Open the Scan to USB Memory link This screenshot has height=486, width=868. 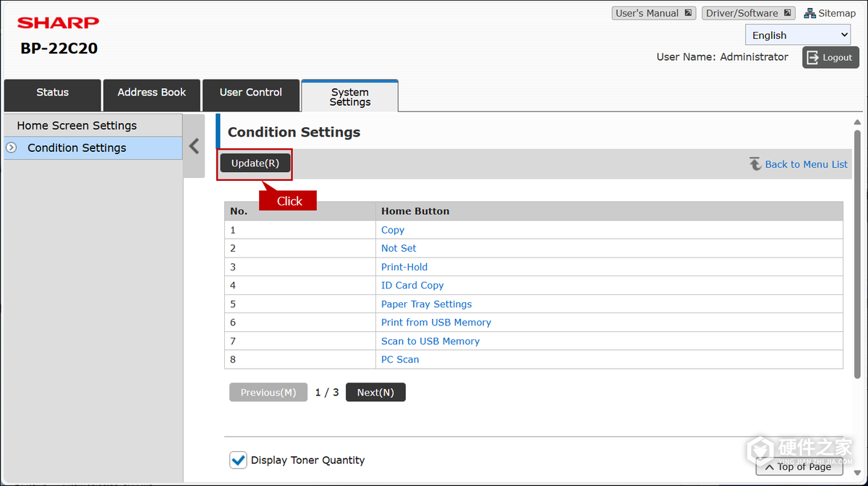[x=430, y=341]
